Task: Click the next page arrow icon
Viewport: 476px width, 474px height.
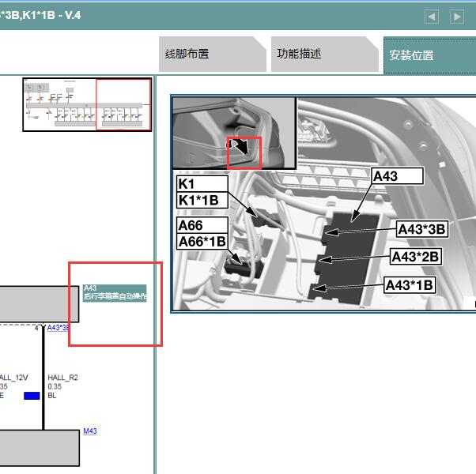Action: pos(457,17)
